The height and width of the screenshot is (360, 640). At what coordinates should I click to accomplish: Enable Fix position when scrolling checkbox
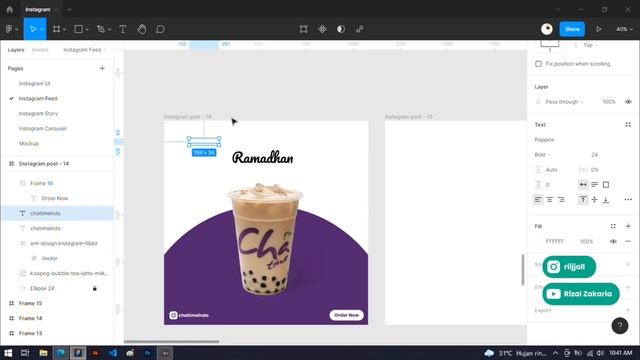click(538, 64)
